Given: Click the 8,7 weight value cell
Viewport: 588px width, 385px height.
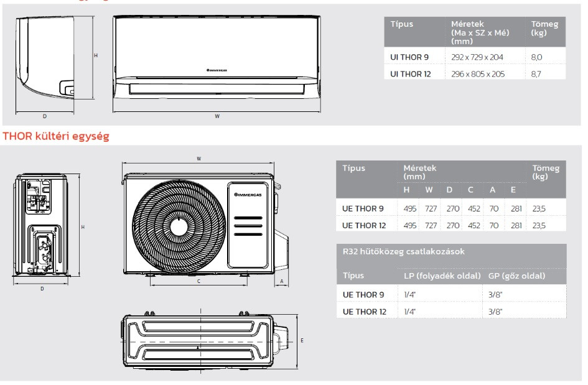Looking at the screenshot, I should (x=537, y=73).
